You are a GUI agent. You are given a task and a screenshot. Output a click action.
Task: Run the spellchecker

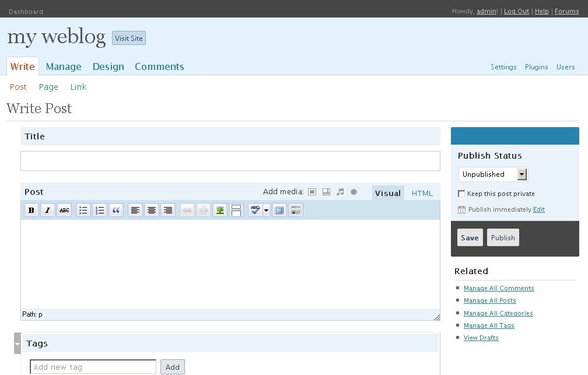[x=255, y=210]
